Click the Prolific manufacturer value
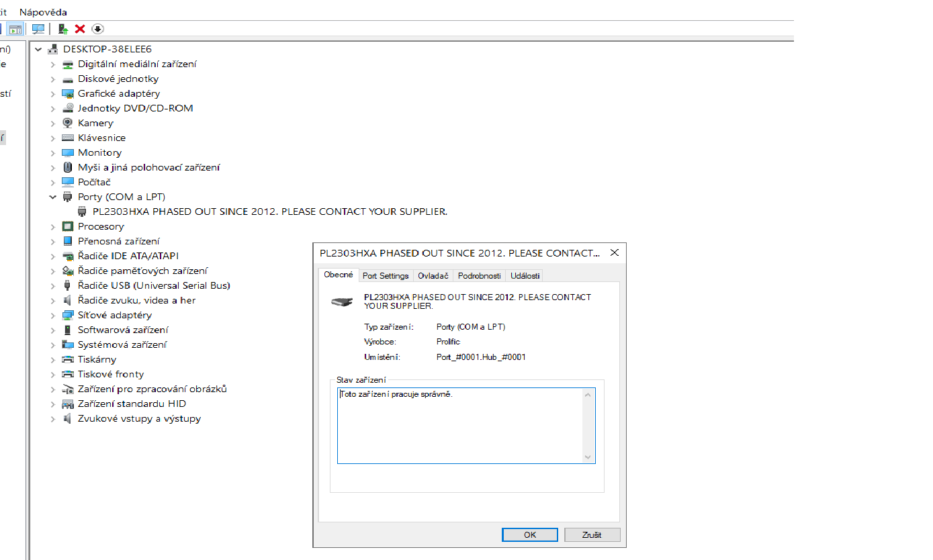 (x=448, y=342)
